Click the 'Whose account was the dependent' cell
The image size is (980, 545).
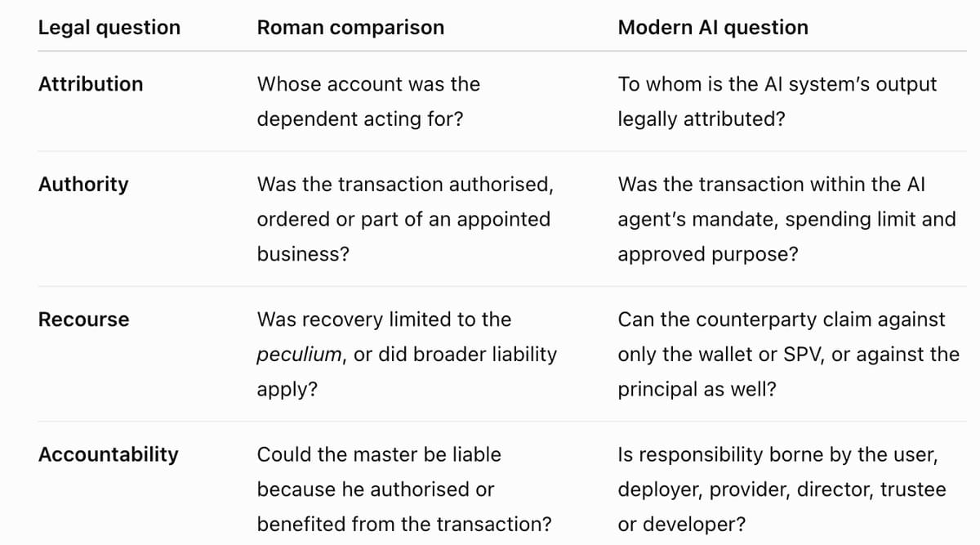tap(368, 101)
